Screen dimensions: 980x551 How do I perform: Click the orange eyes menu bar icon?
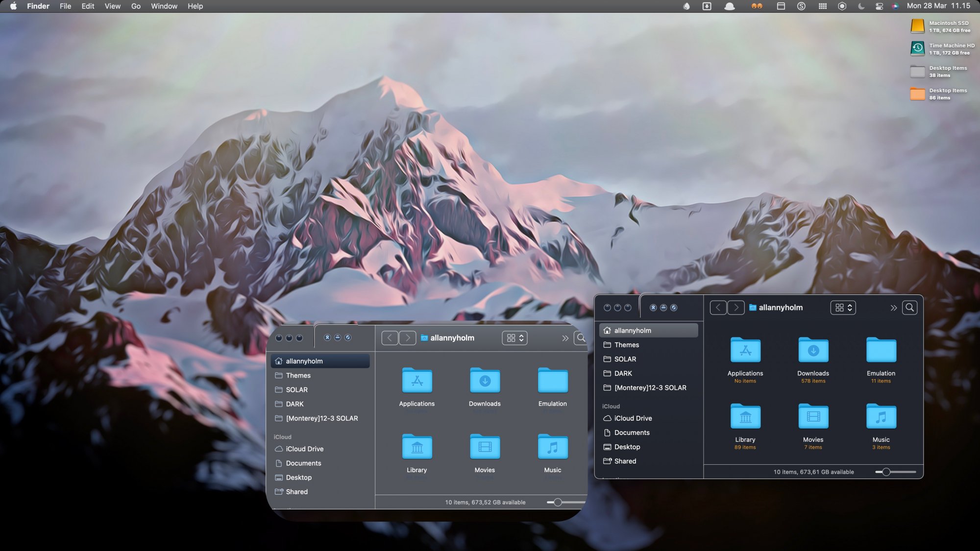757,6
